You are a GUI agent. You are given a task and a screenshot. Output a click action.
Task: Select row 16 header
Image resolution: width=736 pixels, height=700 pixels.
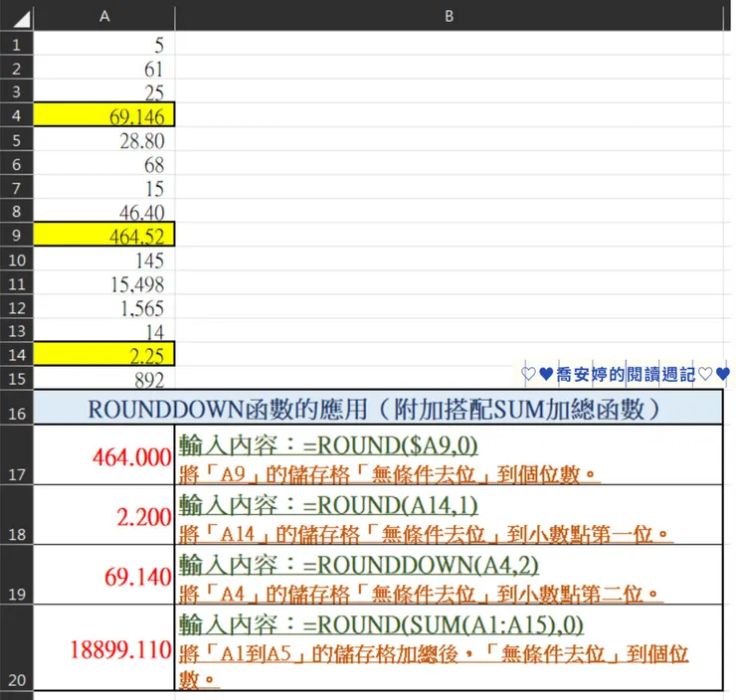tap(17, 408)
